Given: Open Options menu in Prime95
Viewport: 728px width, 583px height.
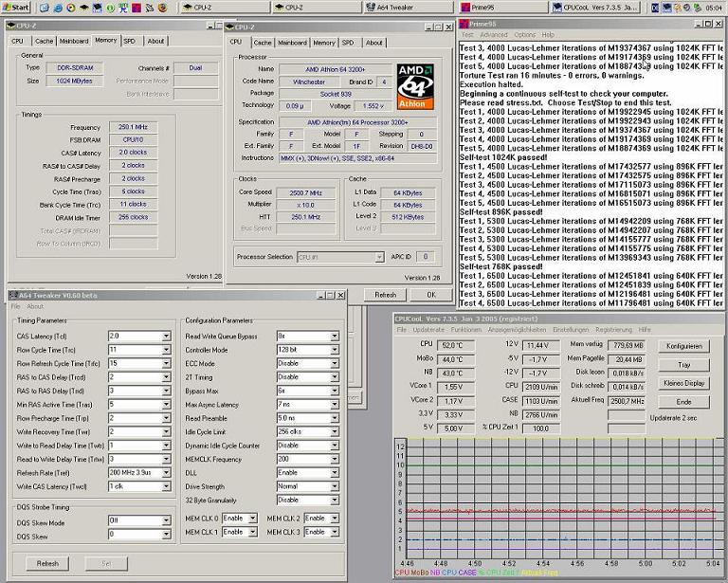Looking at the screenshot, I should coord(524,35).
